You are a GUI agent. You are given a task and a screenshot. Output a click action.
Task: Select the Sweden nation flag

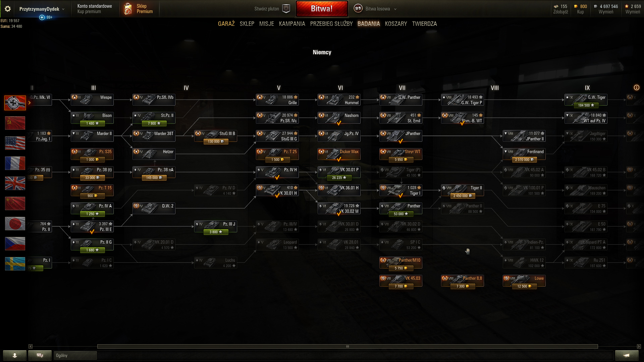[x=15, y=264]
